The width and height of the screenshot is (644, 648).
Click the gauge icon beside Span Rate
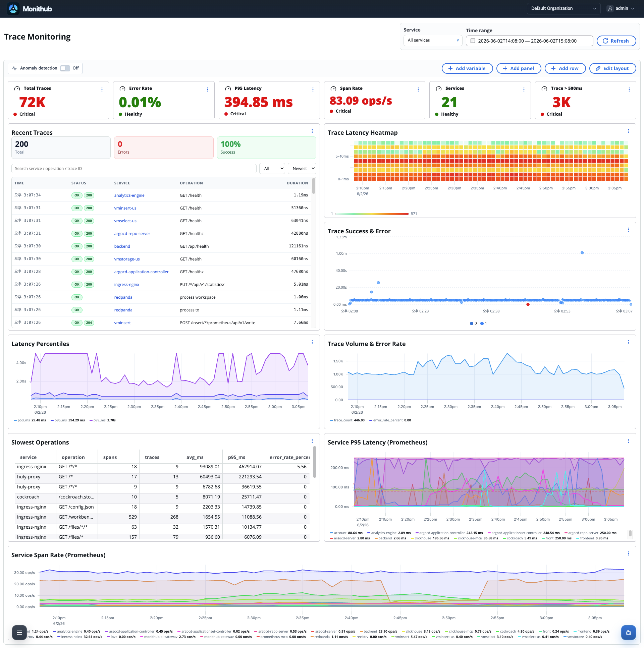coord(333,89)
